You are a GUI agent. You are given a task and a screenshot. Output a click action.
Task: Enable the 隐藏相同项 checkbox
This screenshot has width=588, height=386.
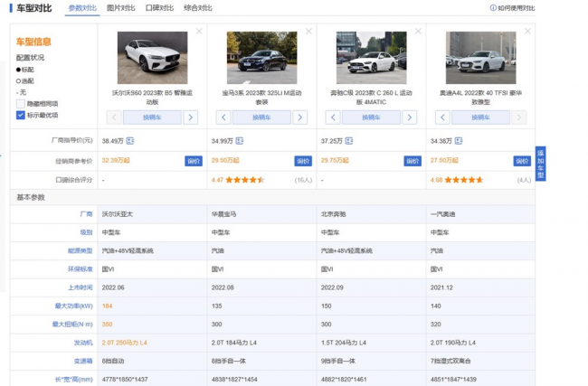click(21, 104)
